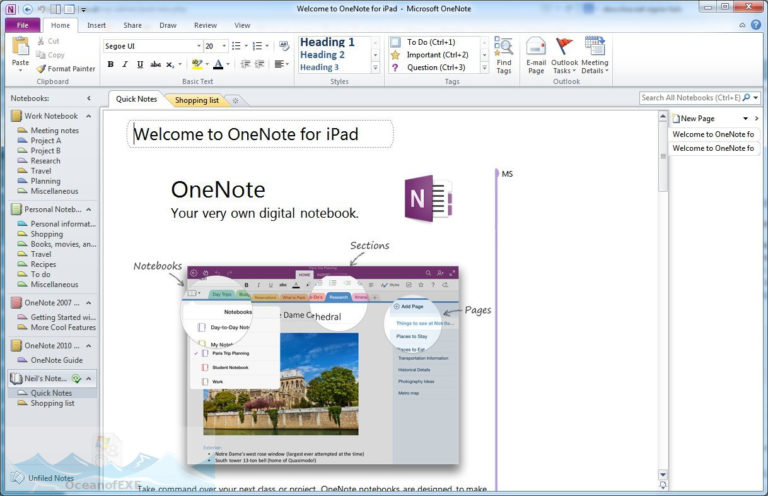Click the decrease indent icon

coord(245,64)
